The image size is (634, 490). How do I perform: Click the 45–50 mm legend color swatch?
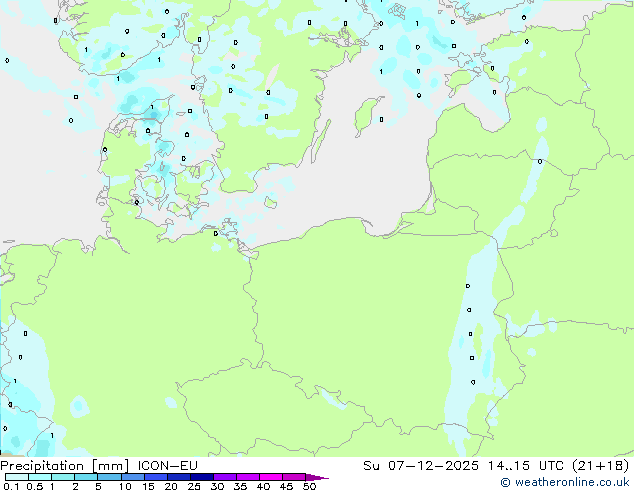point(294,477)
